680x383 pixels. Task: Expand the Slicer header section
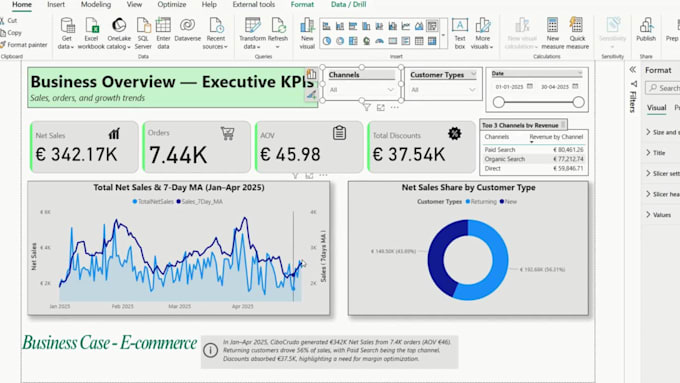tap(662, 194)
